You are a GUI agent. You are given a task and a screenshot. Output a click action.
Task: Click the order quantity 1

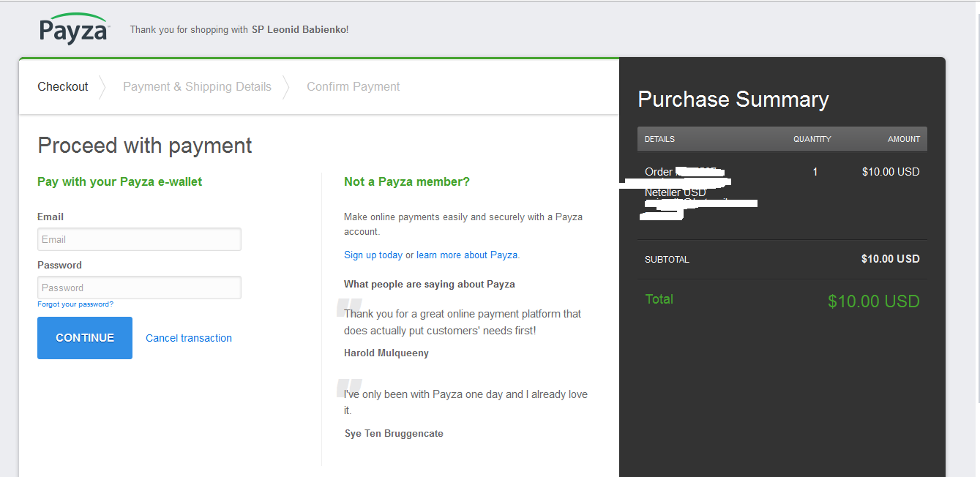815,172
